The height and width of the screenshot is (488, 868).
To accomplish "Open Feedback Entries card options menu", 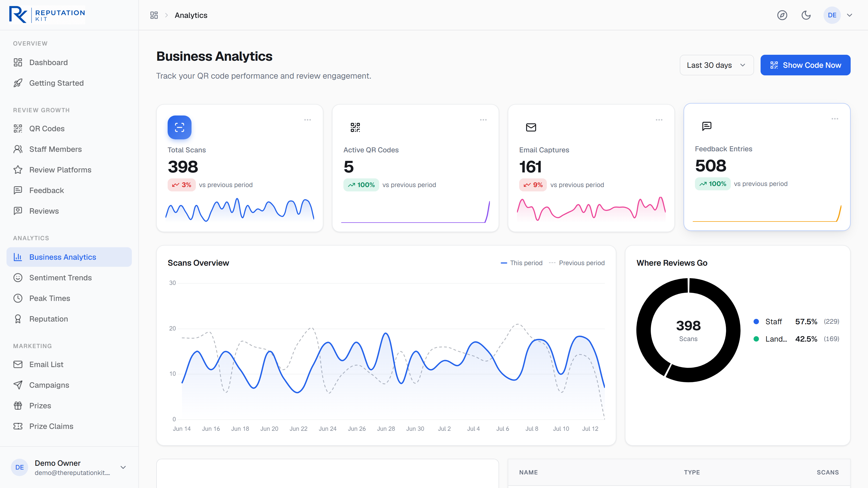I will click(x=835, y=119).
